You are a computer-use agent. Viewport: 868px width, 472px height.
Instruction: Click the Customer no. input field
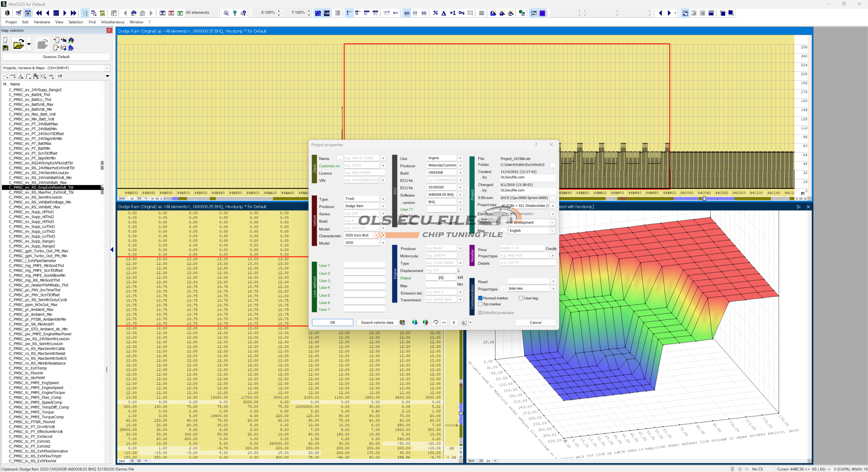click(361, 165)
